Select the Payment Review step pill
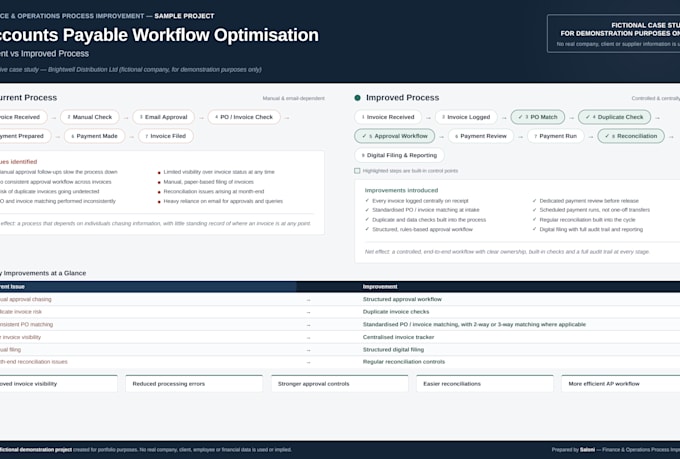The width and height of the screenshot is (680, 459). (x=481, y=136)
